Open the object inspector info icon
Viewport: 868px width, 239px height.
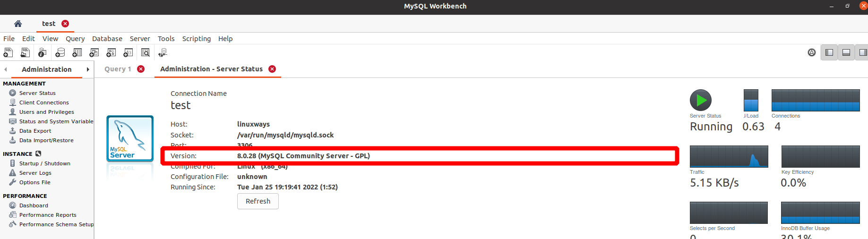point(43,52)
